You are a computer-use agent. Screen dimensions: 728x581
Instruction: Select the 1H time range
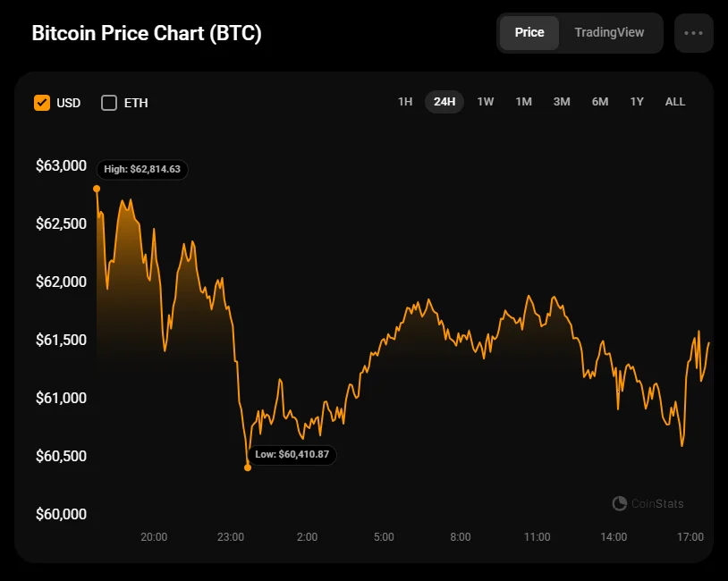pyautogui.click(x=405, y=102)
